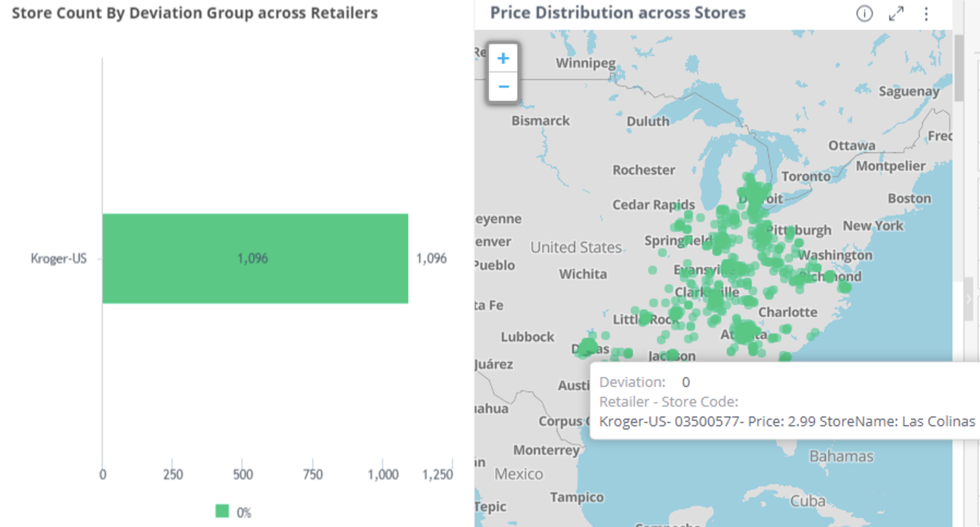Expand Price Distribution map to fullscreen
Viewport: 980px width, 527px height.
pyautogui.click(x=896, y=14)
